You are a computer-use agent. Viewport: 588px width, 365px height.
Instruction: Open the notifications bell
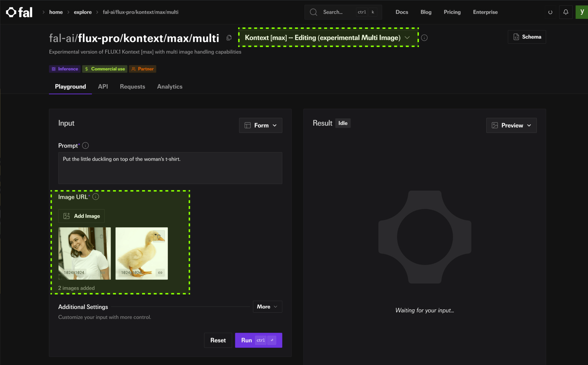(x=566, y=12)
